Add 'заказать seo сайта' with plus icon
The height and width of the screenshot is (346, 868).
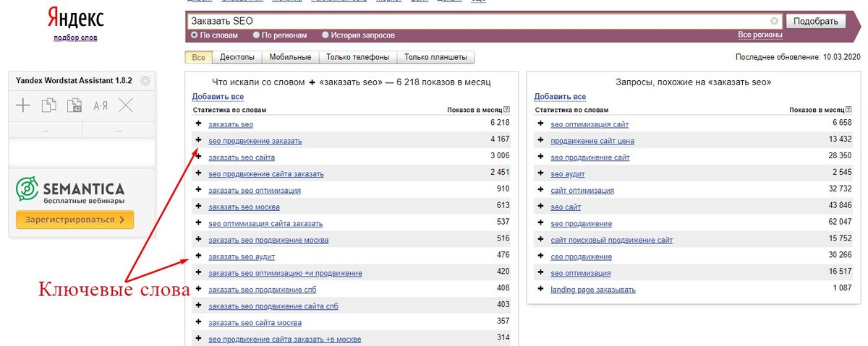[198, 157]
